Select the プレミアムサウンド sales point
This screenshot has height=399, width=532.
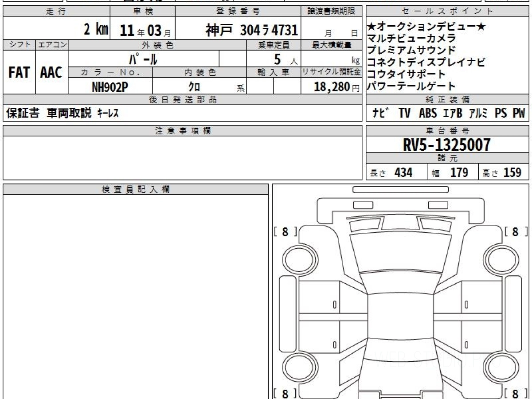click(x=411, y=51)
